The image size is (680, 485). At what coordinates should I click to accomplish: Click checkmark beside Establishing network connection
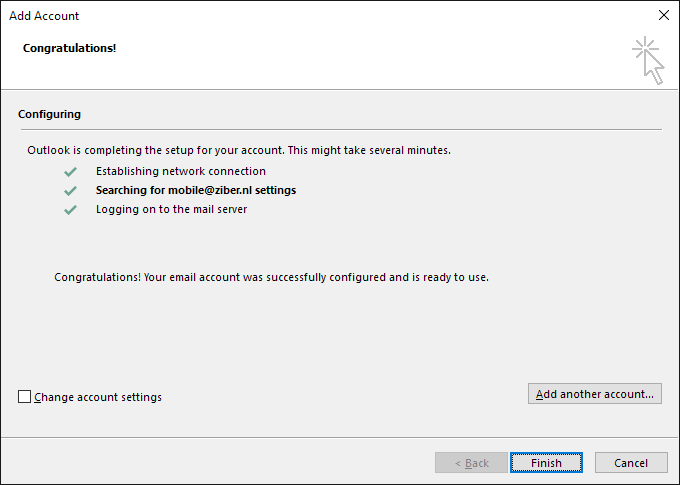click(x=70, y=172)
